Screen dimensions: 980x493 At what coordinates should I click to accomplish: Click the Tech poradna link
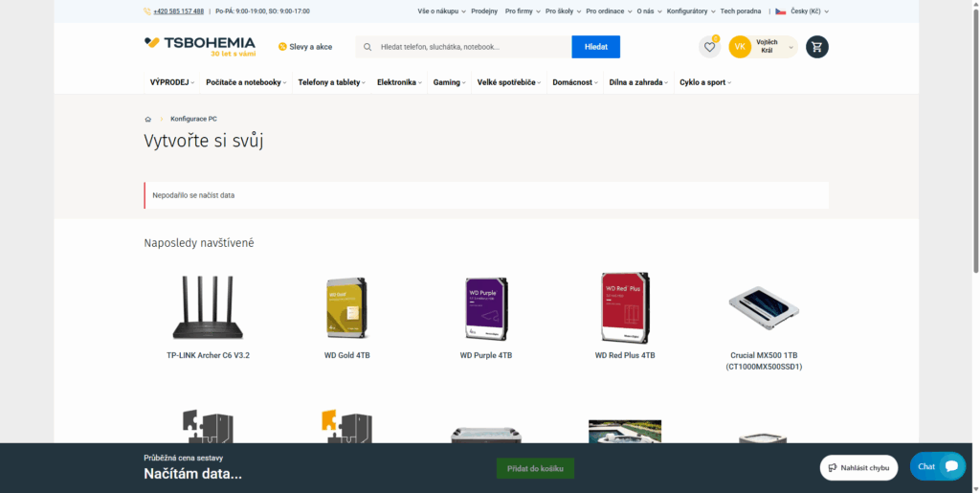(x=741, y=11)
